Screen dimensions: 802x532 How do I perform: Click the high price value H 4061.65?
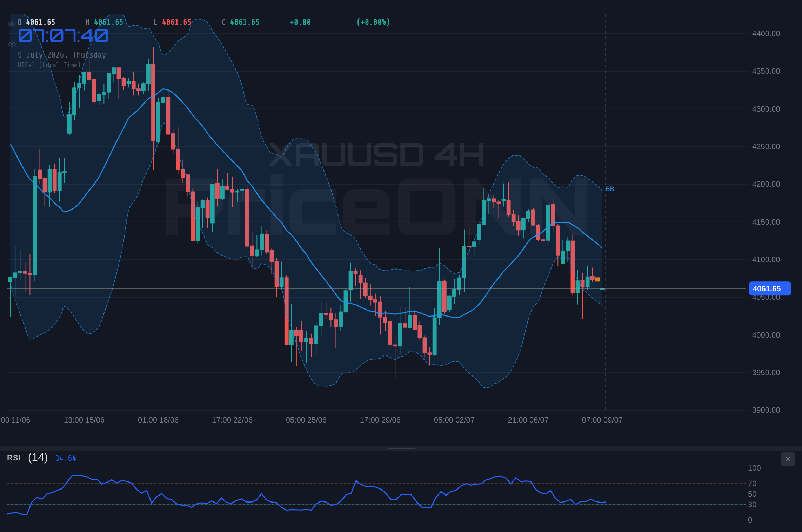pyautogui.click(x=105, y=22)
